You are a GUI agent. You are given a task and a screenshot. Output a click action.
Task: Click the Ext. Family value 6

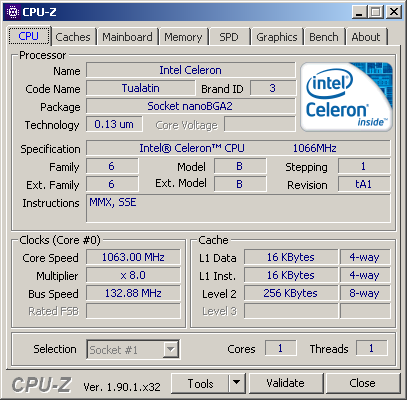[112, 184]
